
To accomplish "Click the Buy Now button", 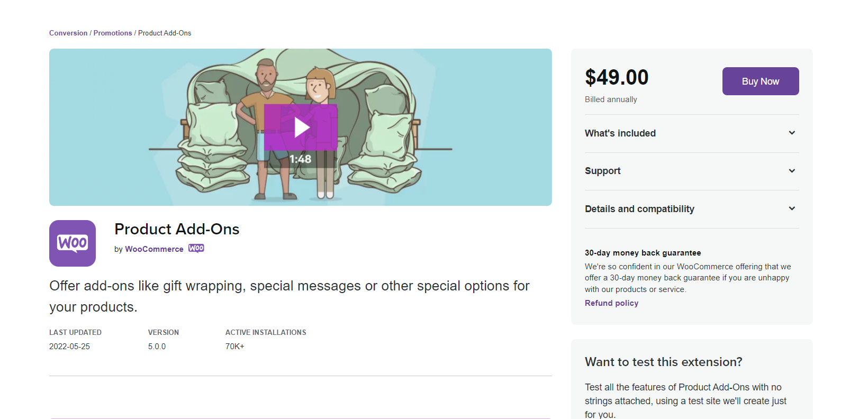I will 761,81.
